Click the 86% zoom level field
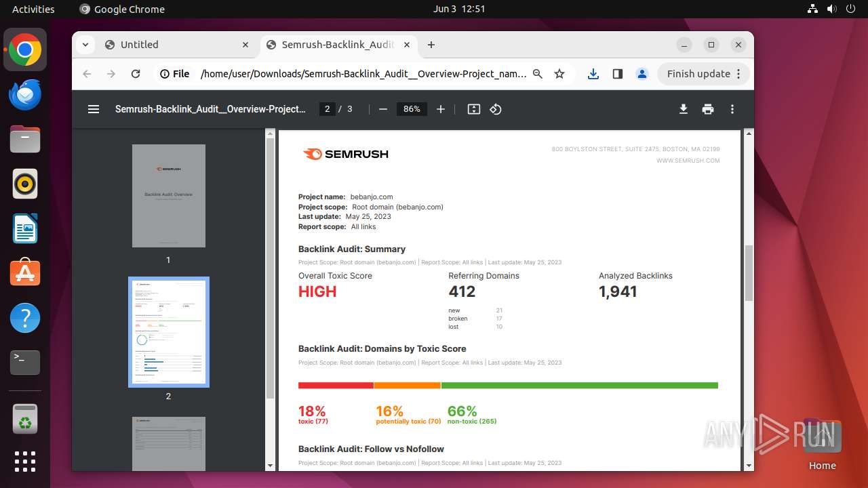 (x=412, y=109)
